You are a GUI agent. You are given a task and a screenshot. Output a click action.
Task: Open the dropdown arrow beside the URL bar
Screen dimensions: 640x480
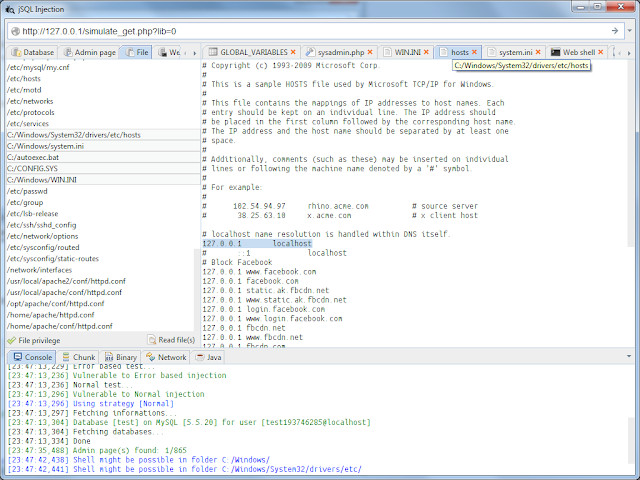coord(630,31)
